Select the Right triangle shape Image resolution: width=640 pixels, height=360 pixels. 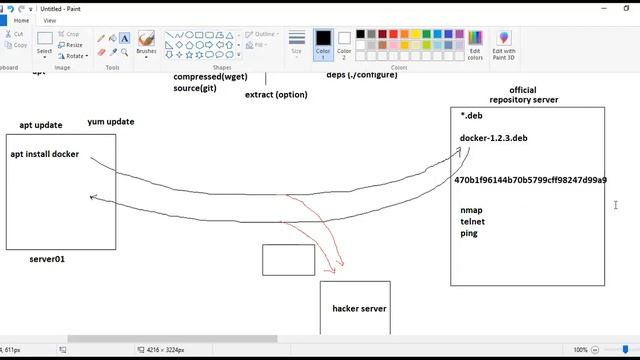coord(169,45)
